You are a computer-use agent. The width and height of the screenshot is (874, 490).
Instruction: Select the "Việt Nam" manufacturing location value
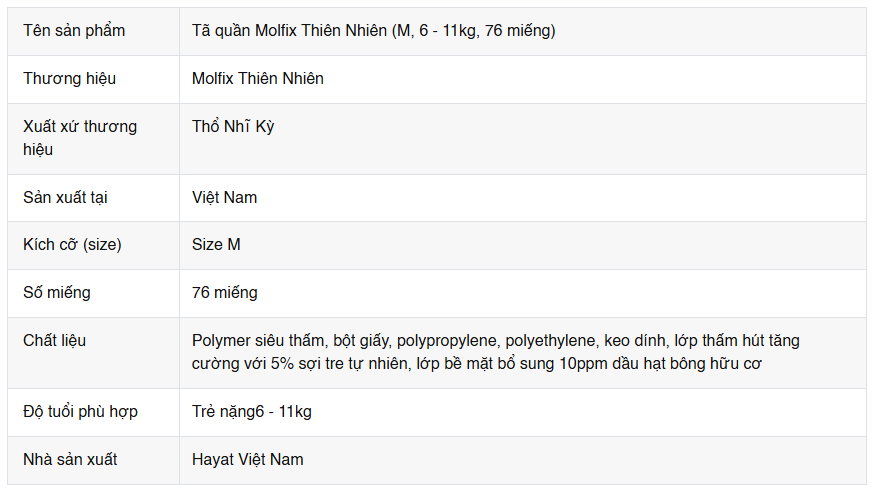click(225, 198)
